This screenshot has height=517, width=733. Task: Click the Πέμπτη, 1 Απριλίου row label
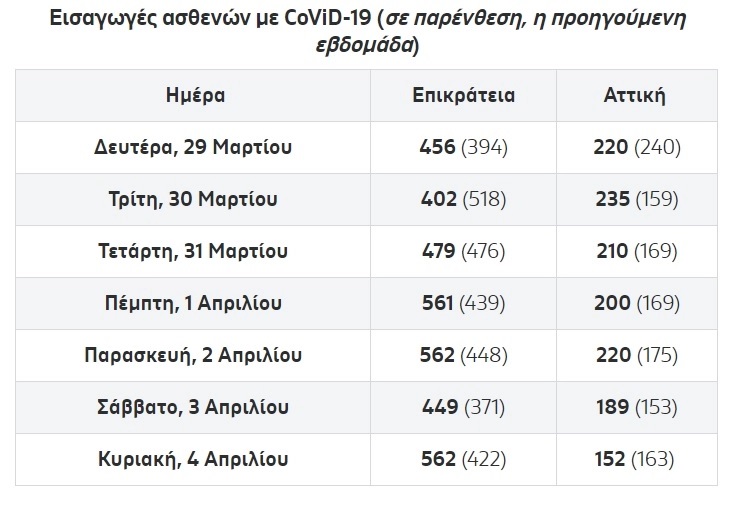click(x=194, y=303)
